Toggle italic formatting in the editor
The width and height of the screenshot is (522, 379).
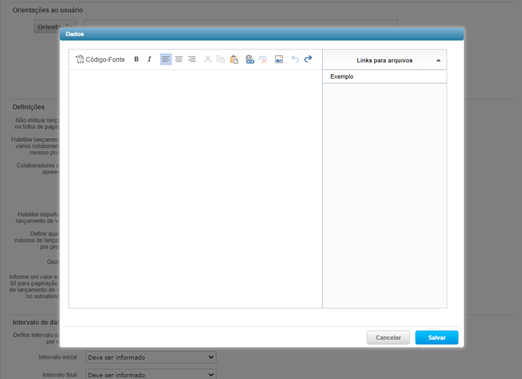[149, 59]
